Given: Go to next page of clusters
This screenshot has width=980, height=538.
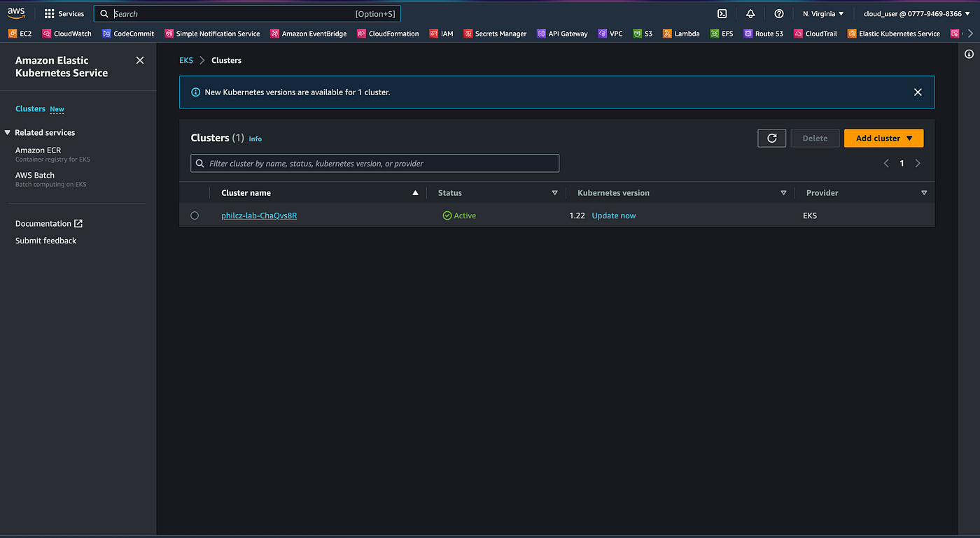Looking at the screenshot, I should pyautogui.click(x=918, y=163).
